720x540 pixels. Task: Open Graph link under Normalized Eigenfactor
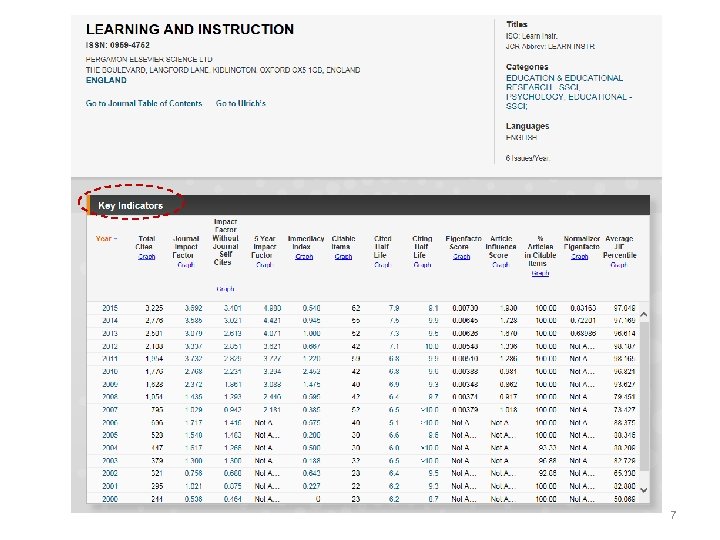579,257
